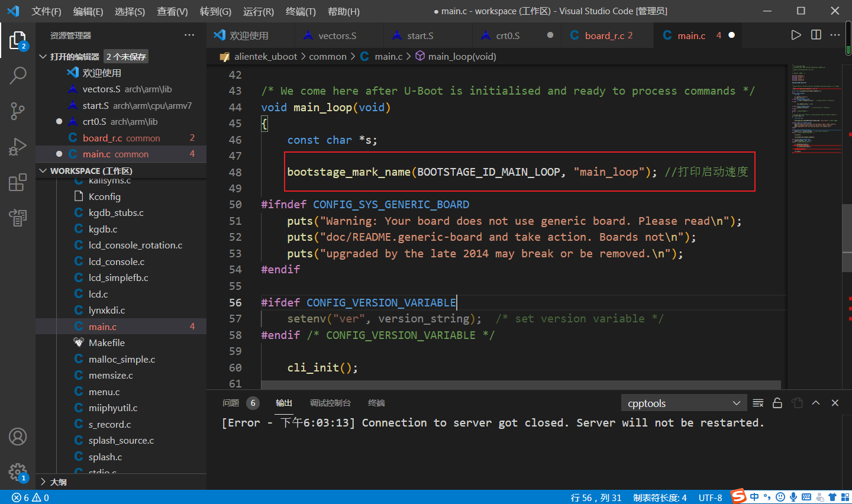Click the Run Code play icon

pyautogui.click(x=796, y=35)
